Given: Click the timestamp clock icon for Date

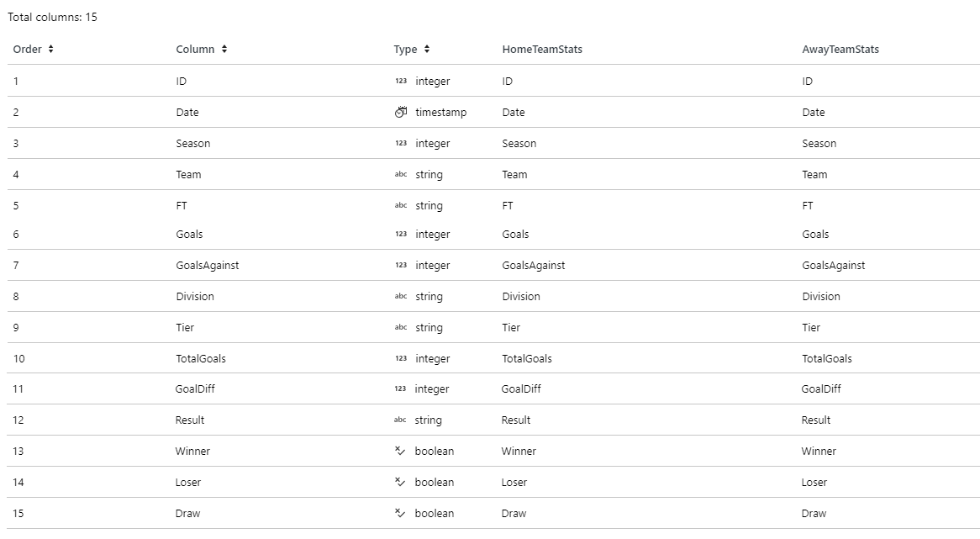Looking at the screenshot, I should pos(401,113).
